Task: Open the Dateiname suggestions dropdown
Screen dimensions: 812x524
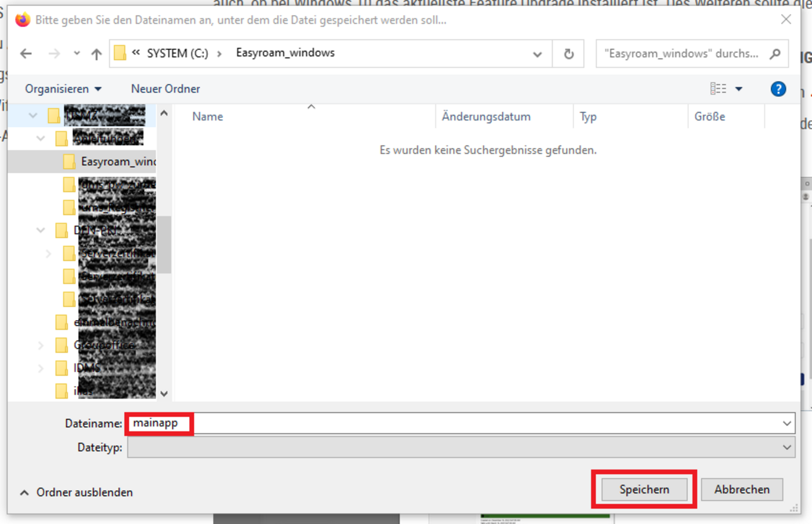Action: [x=786, y=423]
